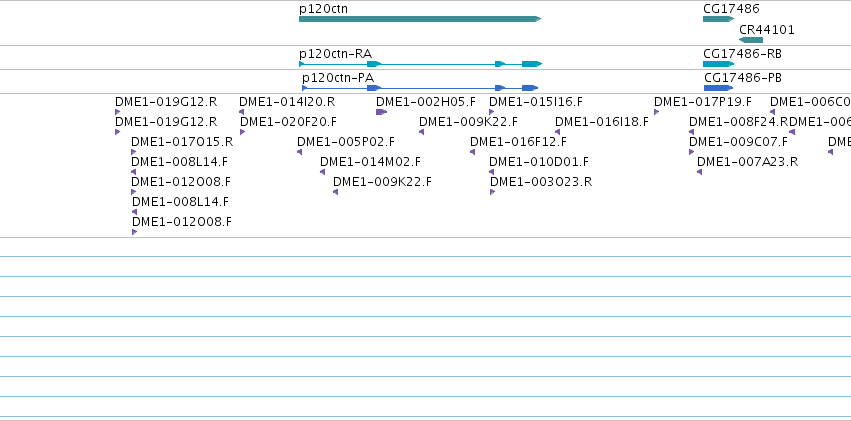Click the DME1-016F12.F feature label
This screenshot has height=421, width=851.
518,142
